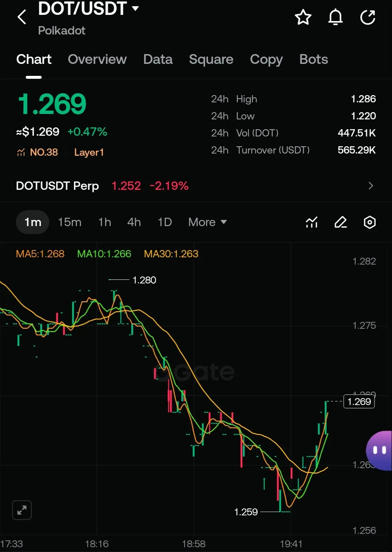Tap the 1.275 price axis label
392x552 pixels.
coord(364,325)
